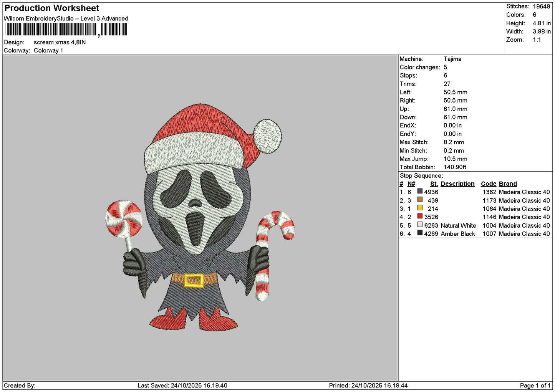
Task: Click the Max Jump value 10.5 mm
Action: coord(456,159)
